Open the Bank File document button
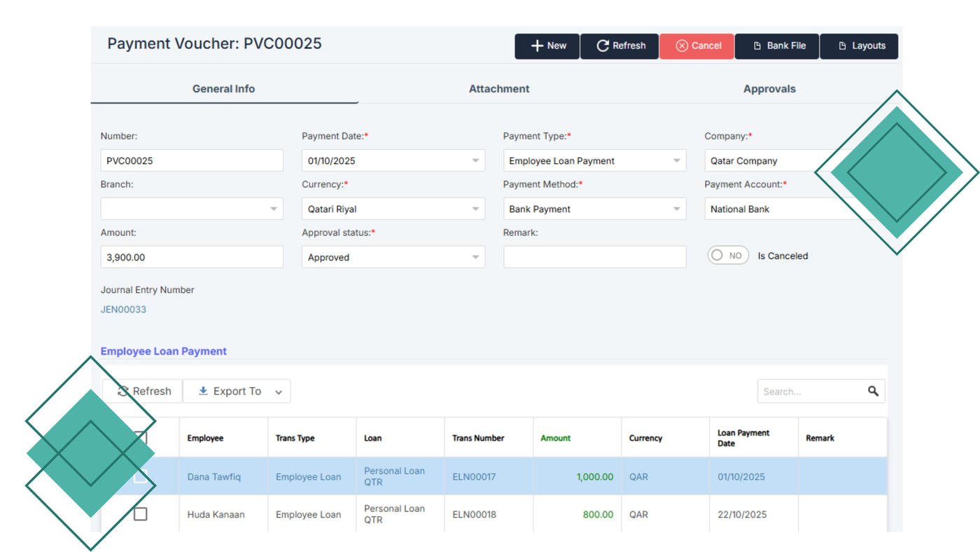The image size is (980, 552). tap(777, 46)
